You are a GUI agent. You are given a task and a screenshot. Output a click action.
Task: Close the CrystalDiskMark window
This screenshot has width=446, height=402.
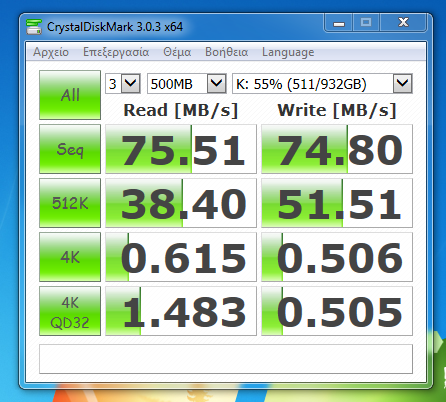pyautogui.click(x=403, y=23)
